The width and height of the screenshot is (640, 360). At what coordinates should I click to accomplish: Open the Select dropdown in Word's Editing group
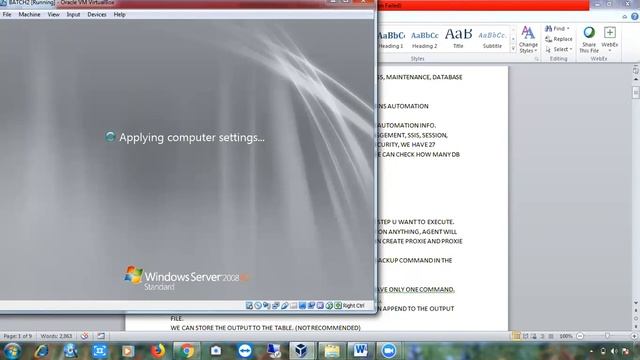point(559,49)
